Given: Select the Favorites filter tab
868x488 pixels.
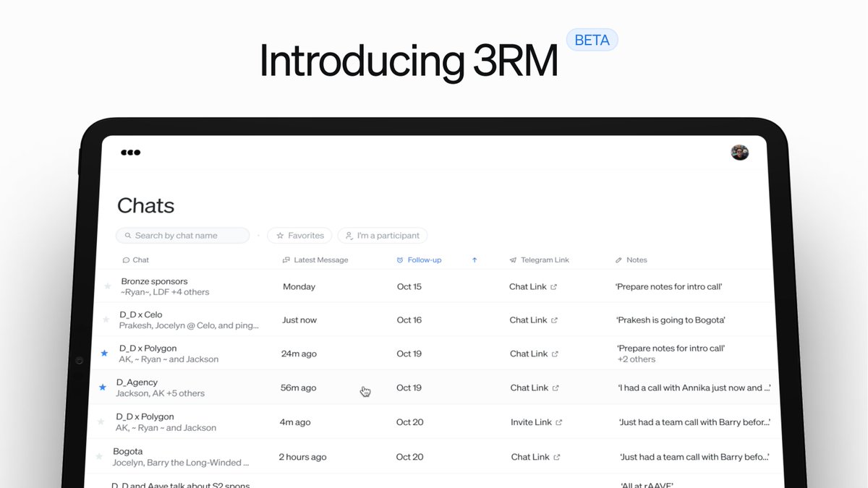Looking at the screenshot, I should click(299, 235).
